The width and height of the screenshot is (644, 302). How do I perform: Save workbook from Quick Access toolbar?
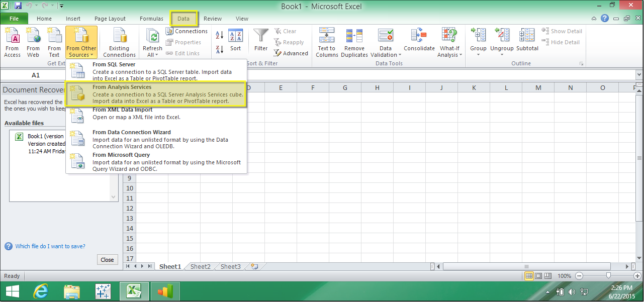[x=19, y=6]
